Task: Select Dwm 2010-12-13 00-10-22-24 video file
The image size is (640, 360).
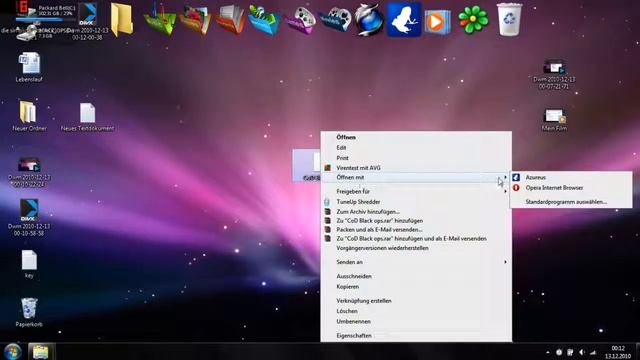Action: pyautogui.click(x=29, y=172)
